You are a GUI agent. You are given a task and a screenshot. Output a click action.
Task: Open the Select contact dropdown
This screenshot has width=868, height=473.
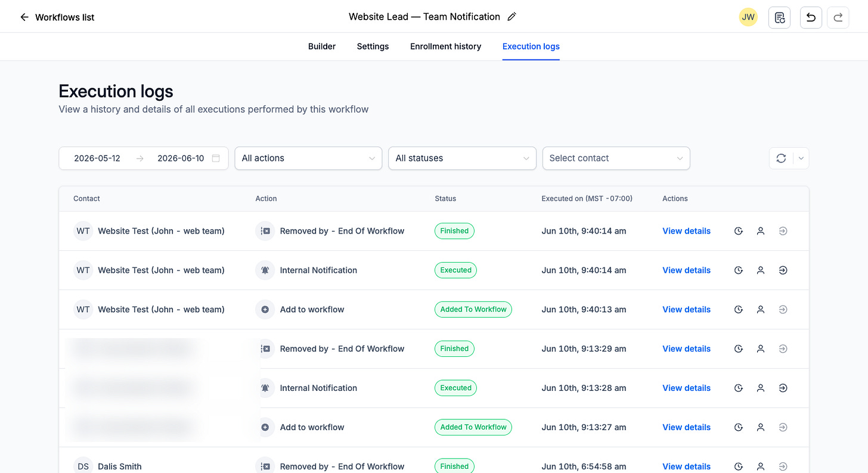(616, 158)
